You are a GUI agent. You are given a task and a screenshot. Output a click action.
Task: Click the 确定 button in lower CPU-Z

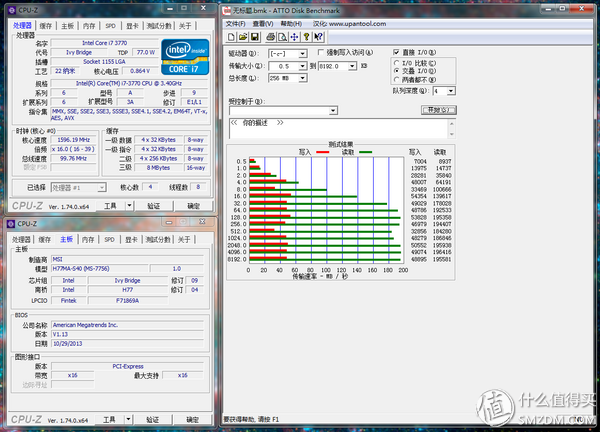(x=192, y=419)
